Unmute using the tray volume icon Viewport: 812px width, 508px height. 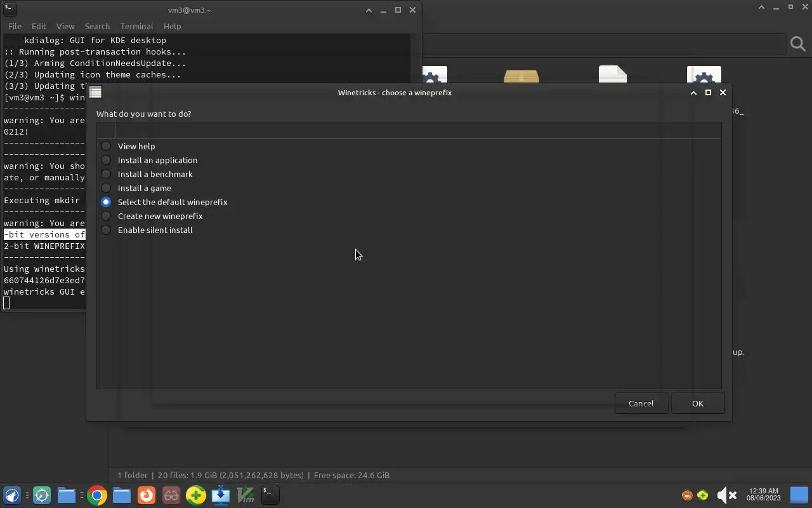(726, 495)
